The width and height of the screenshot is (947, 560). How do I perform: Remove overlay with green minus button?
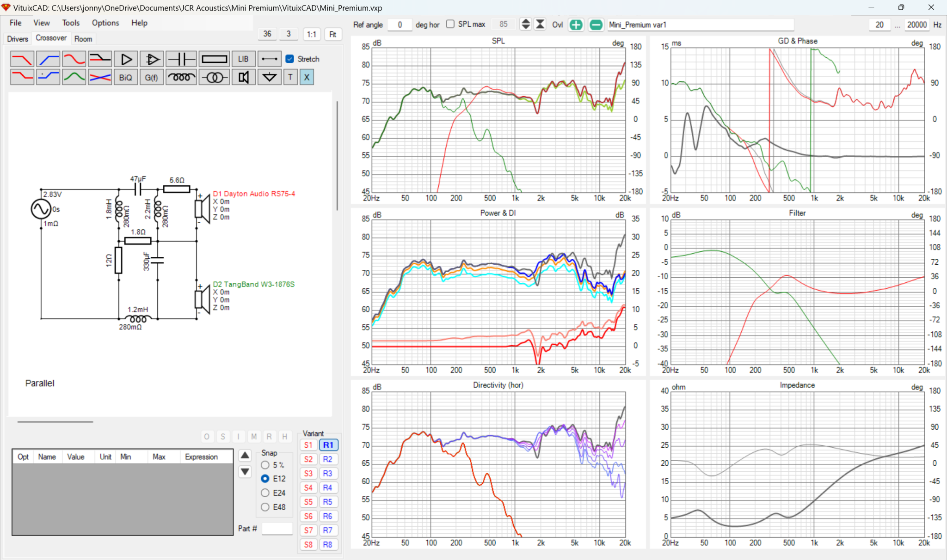click(x=596, y=25)
